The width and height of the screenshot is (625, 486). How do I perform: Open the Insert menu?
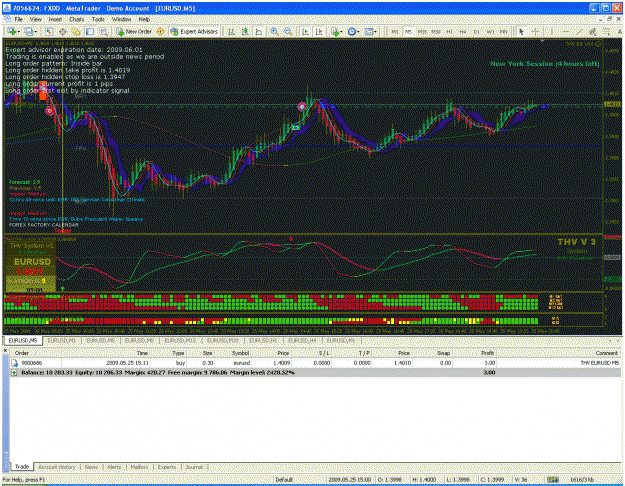[x=55, y=19]
